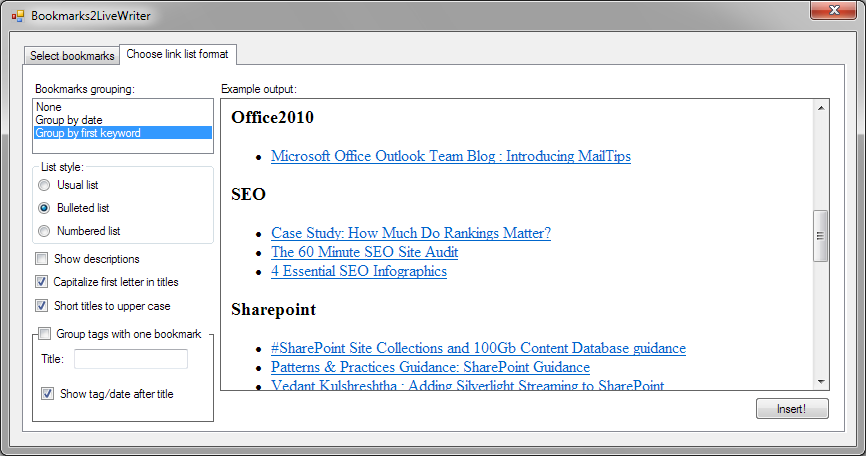Close the Bookmarks2LiveWriter window
Screen dimensions: 866x456
834,10
